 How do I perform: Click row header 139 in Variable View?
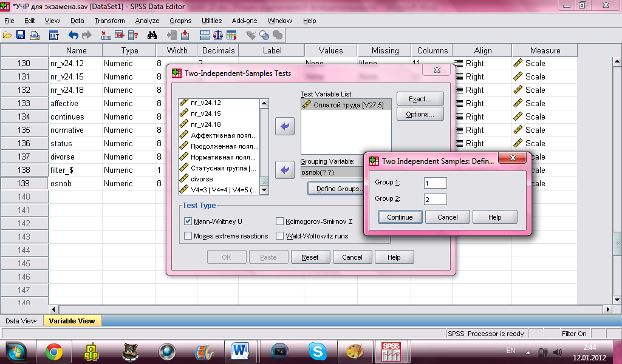(x=24, y=183)
